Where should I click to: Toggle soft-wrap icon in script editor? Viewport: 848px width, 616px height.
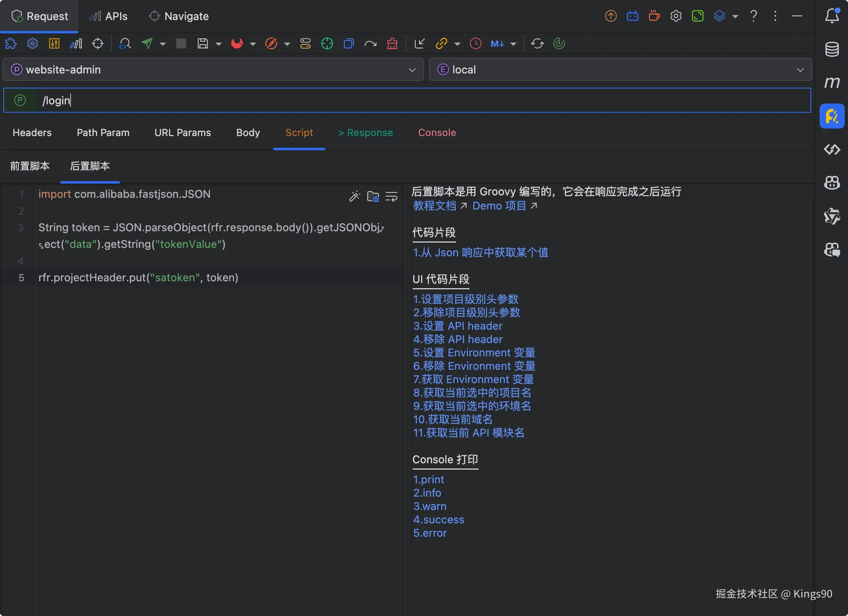(x=391, y=196)
